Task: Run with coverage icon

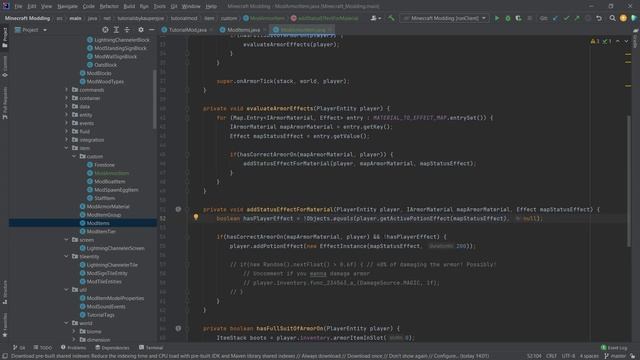Action: click(518, 18)
